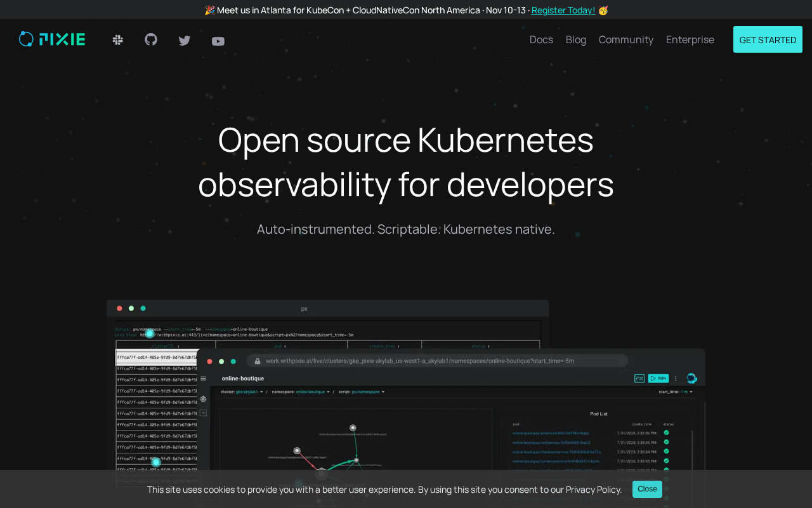Viewport: 812px width, 508px height.
Task: Click the PX script editor icon
Action: point(639,378)
